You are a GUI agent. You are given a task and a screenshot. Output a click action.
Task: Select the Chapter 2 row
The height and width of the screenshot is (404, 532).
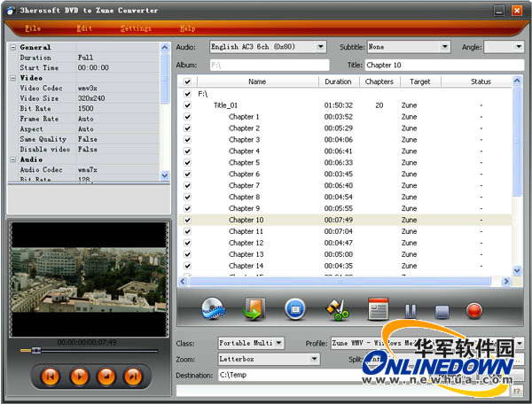pos(345,128)
